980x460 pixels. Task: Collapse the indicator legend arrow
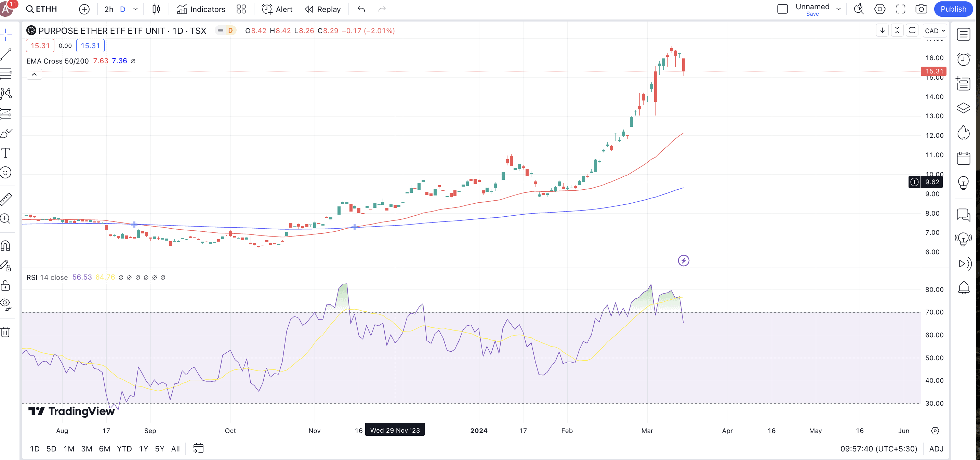click(x=34, y=75)
